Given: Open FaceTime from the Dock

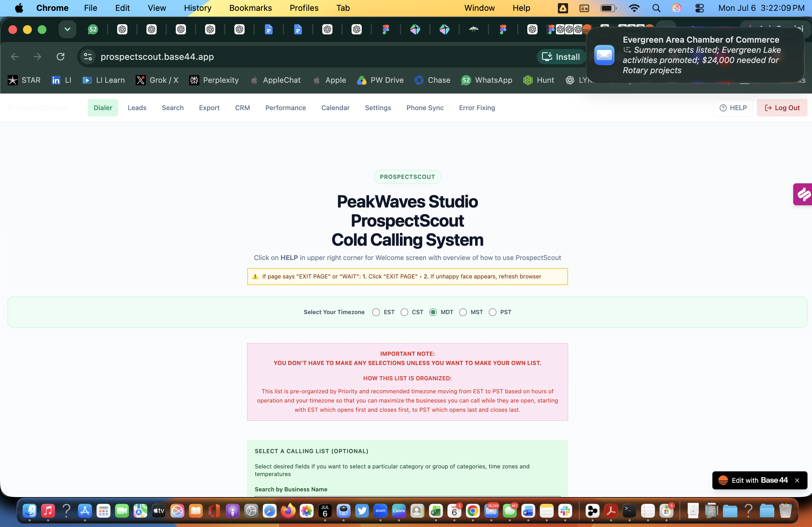Looking at the screenshot, I should pyautogui.click(x=122, y=511).
